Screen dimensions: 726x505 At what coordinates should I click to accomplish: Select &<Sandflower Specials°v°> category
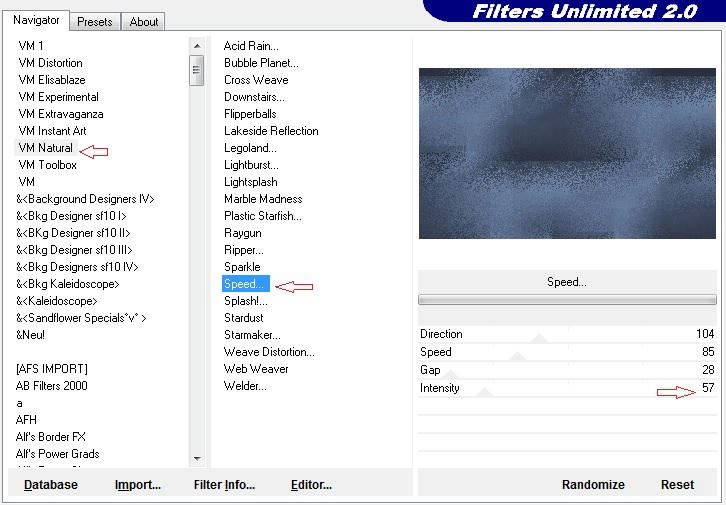click(81, 318)
